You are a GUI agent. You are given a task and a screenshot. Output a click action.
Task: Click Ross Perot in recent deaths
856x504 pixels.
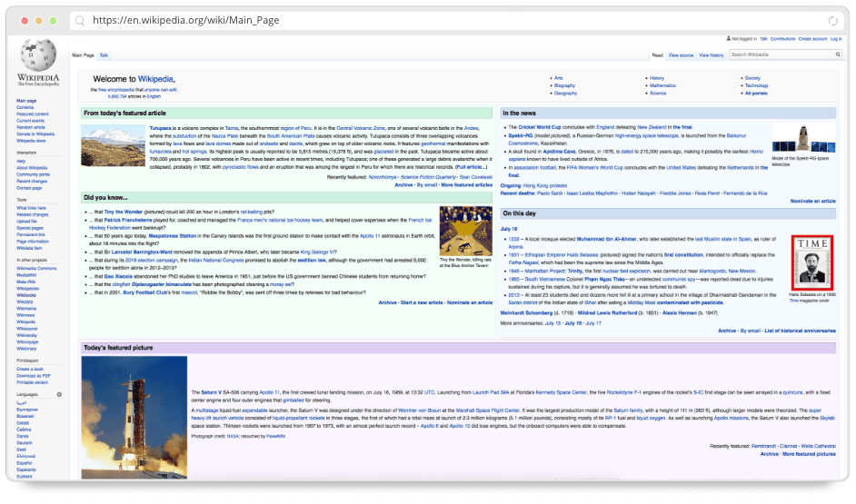(707, 193)
